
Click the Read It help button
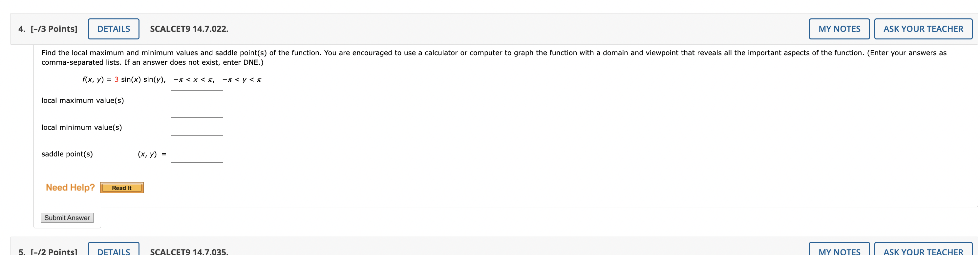[121, 188]
